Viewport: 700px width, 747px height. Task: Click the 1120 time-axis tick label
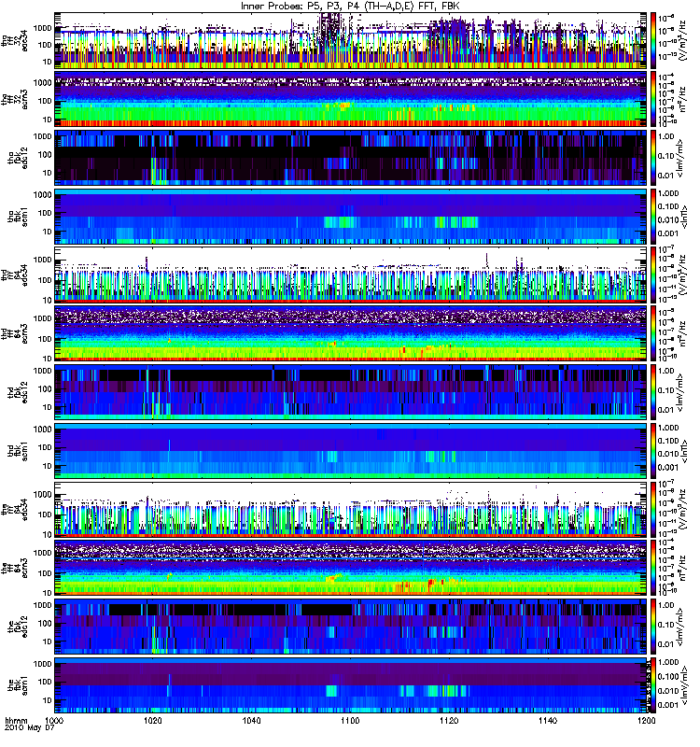[x=449, y=721]
